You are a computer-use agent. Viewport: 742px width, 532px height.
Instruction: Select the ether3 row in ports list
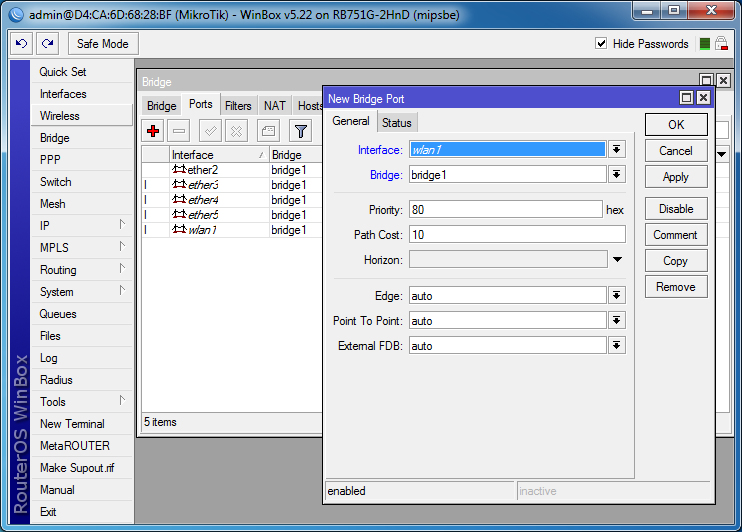pyautogui.click(x=232, y=185)
